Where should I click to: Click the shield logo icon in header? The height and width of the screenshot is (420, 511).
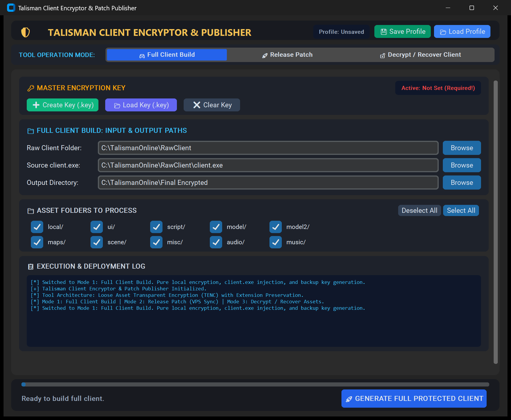26,32
